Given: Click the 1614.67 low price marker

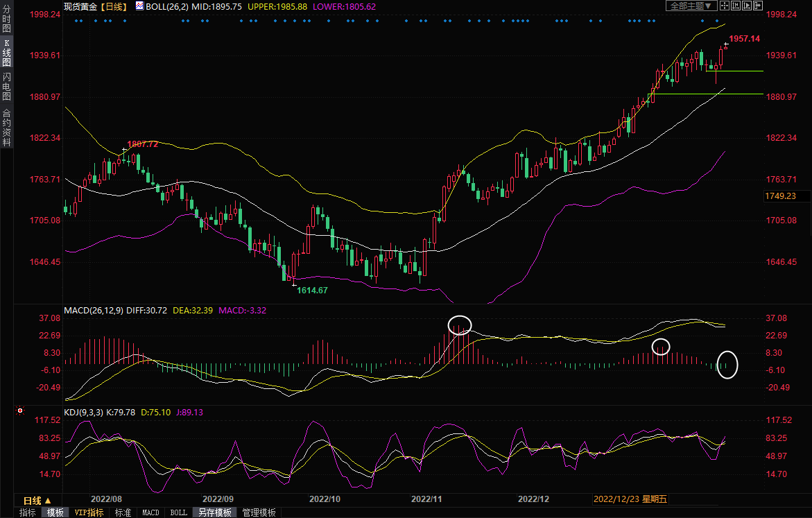Looking at the screenshot, I should tap(312, 290).
